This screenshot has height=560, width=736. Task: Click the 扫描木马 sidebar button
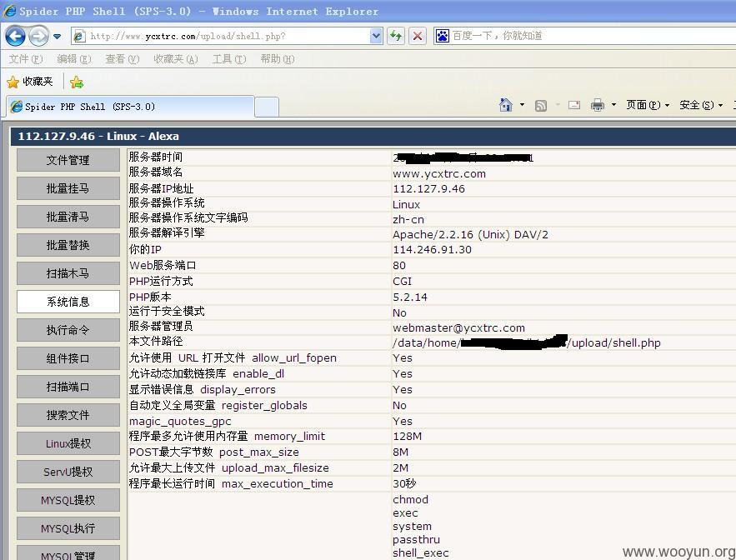point(68,273)
